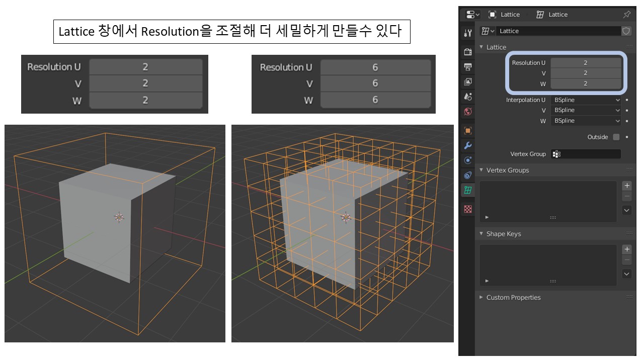The width and height of the screenshot is (644, 362).
Task: Open the Scene properties tab
Action: click(467, 97)
